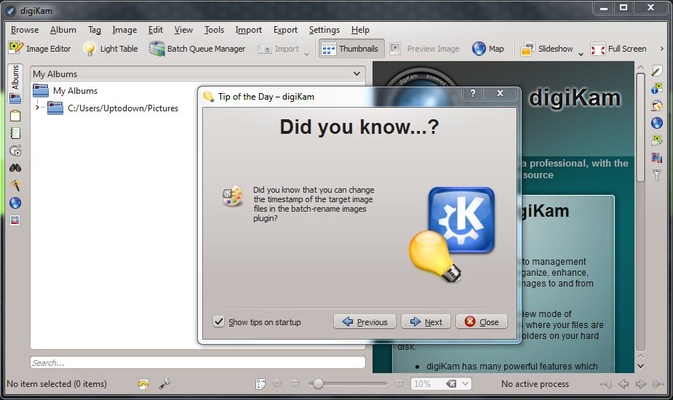673x400 pixels.
Task: Click the status bar back arrow
Action: (624, 384)
